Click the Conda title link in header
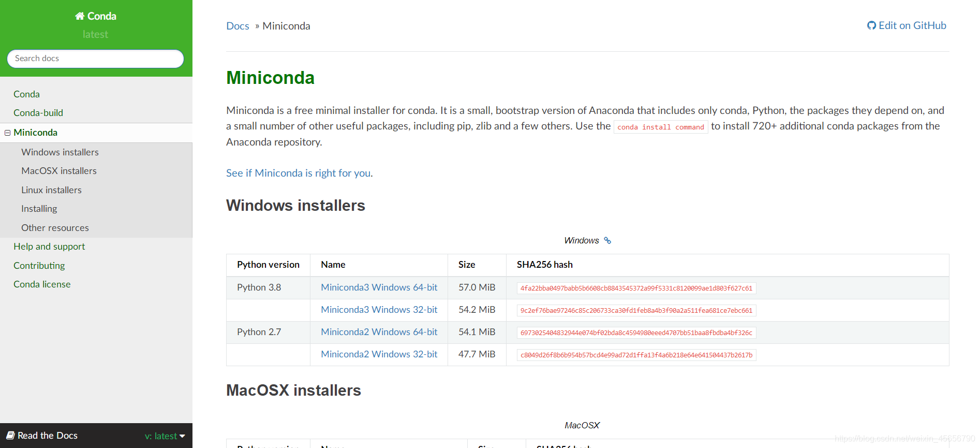980x448 pixels. [102, 16]
